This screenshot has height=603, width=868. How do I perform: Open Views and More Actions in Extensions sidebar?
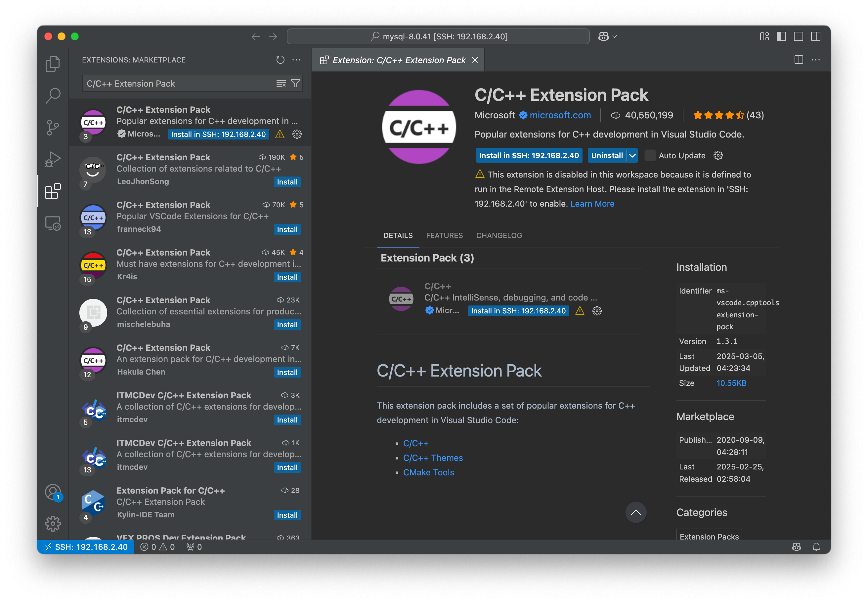(x=296, y=60)
